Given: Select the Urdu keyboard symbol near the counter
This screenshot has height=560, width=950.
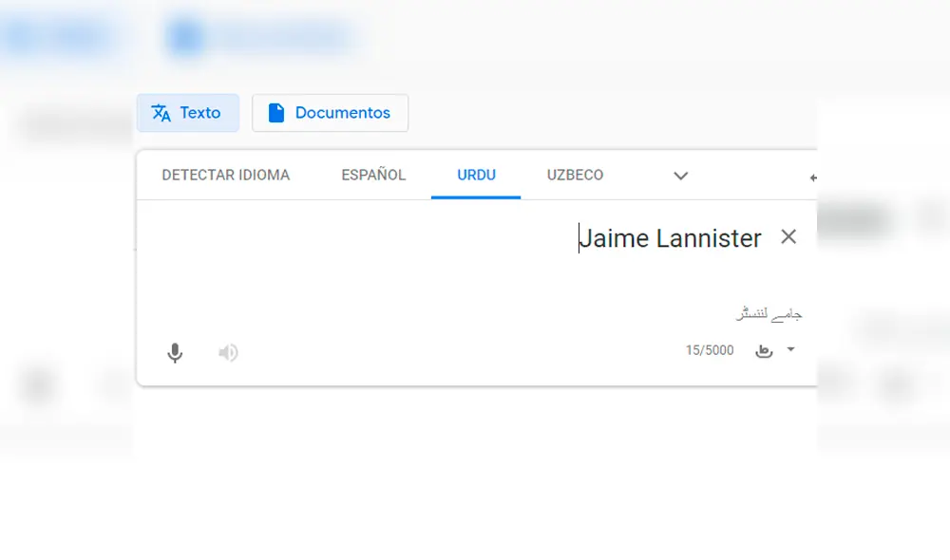Looking at the screenshot, I should [763, 350].
